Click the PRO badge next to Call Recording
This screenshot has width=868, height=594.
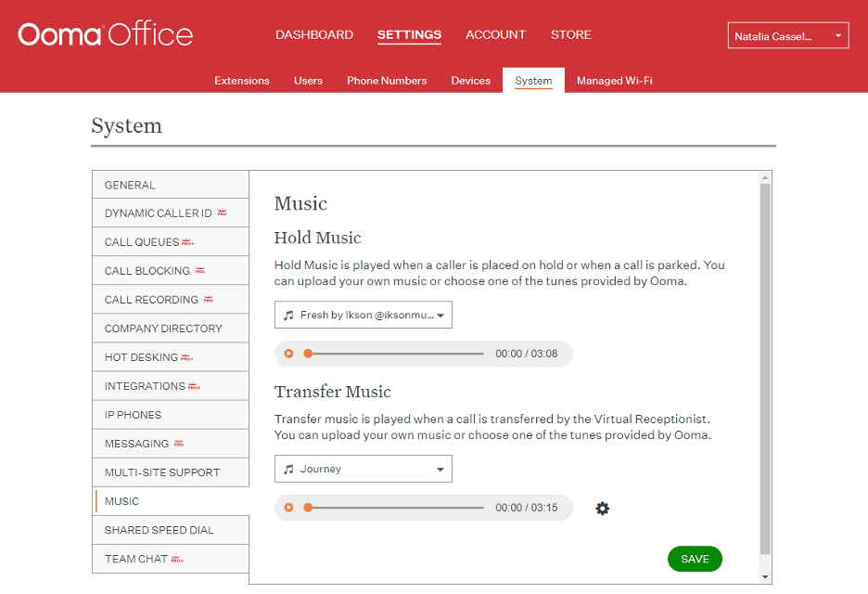[x=209, y=299]
